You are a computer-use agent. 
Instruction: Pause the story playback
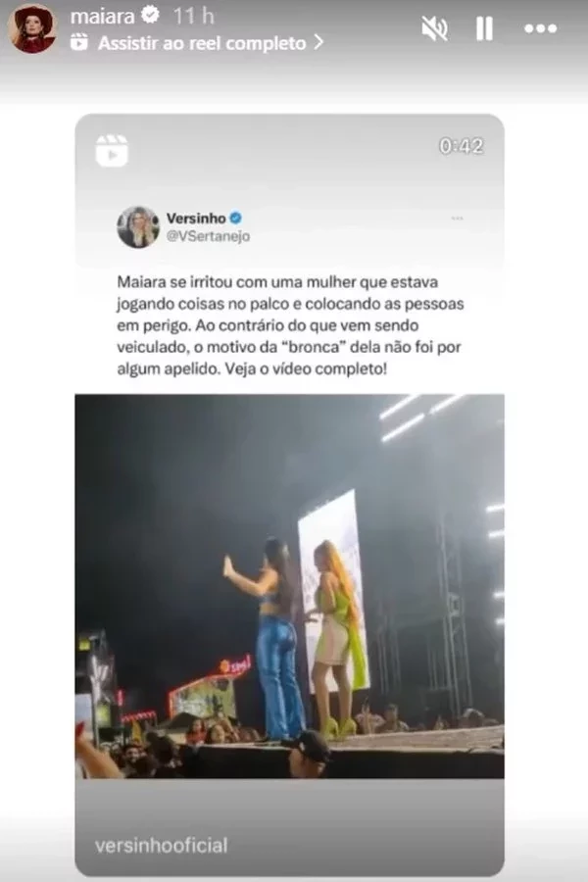pyautogui.click(x=484, y=28)
